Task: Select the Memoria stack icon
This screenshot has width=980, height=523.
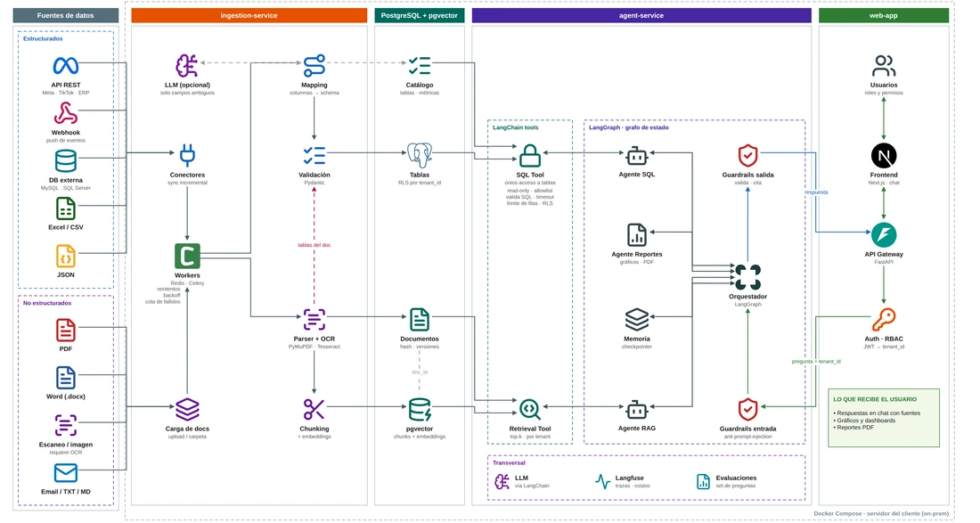Action: point(636,319)
